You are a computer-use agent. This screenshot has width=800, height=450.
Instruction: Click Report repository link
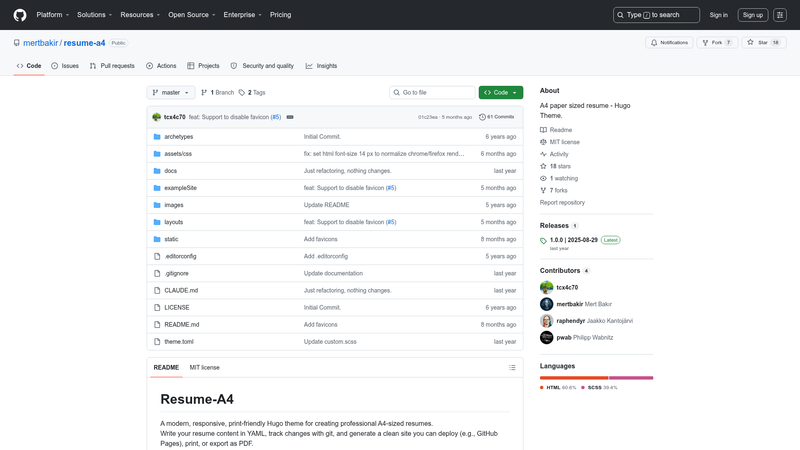pos(562,203)
